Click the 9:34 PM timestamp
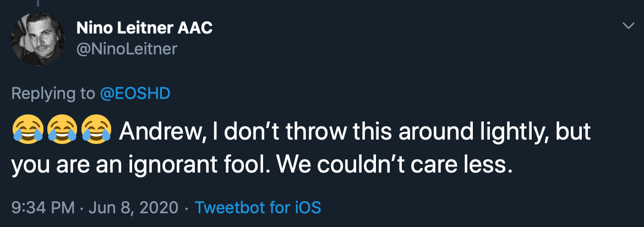Image resolution: width=644 pixels, height=227 pixels. 43,207
